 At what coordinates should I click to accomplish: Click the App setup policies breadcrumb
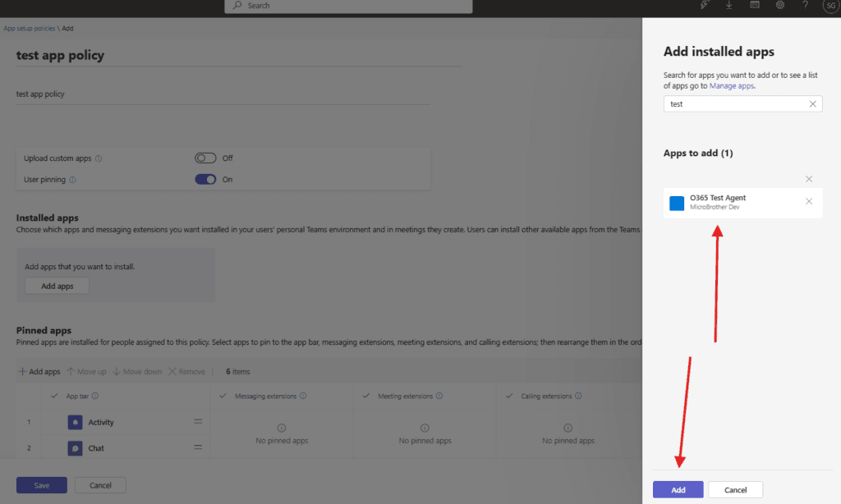(x=30, y=28)
